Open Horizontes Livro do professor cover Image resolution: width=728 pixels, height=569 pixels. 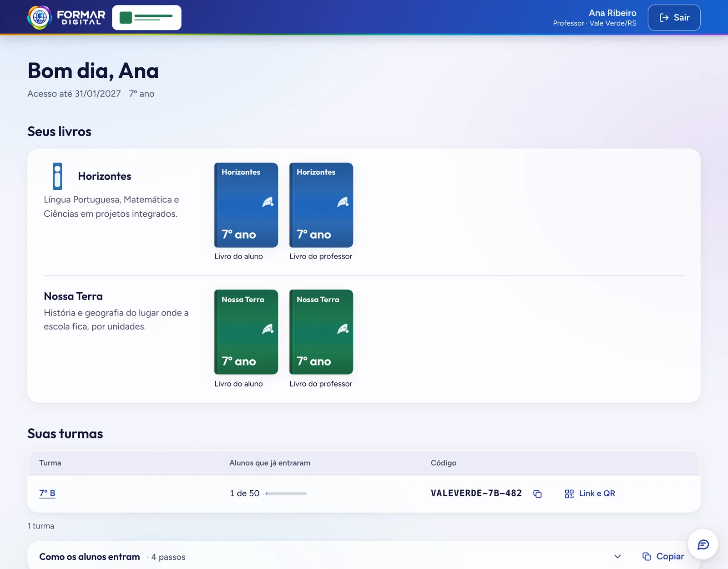click(321, 205)
